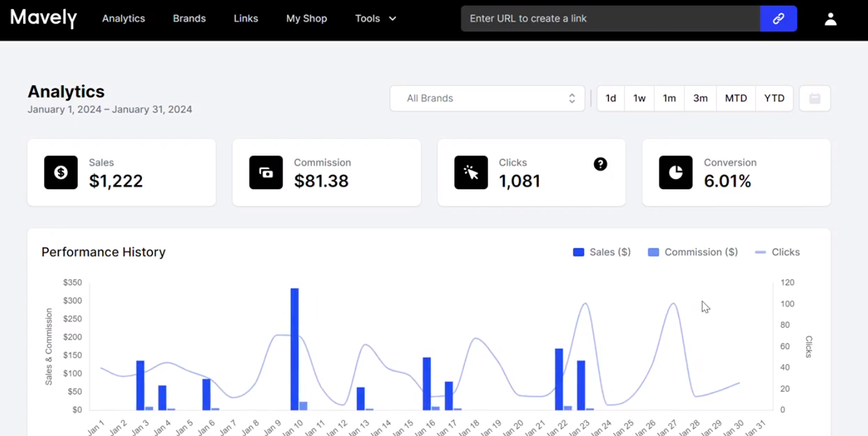The height and width of the screenshot is (436, 868).
Task: Click the Commission card icon
Action: click(266, 173)
